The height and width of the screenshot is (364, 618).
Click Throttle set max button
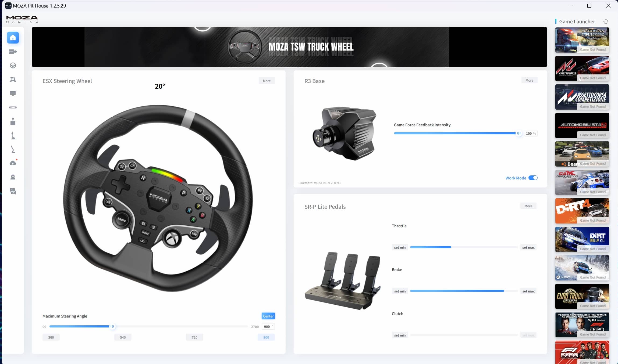(x=528, y=247)
